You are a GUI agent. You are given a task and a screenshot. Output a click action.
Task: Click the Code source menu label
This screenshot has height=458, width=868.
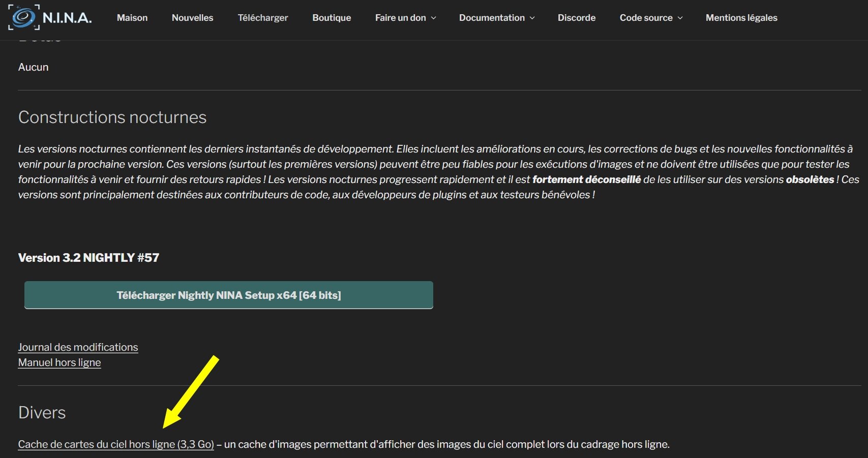coord(646,18)
